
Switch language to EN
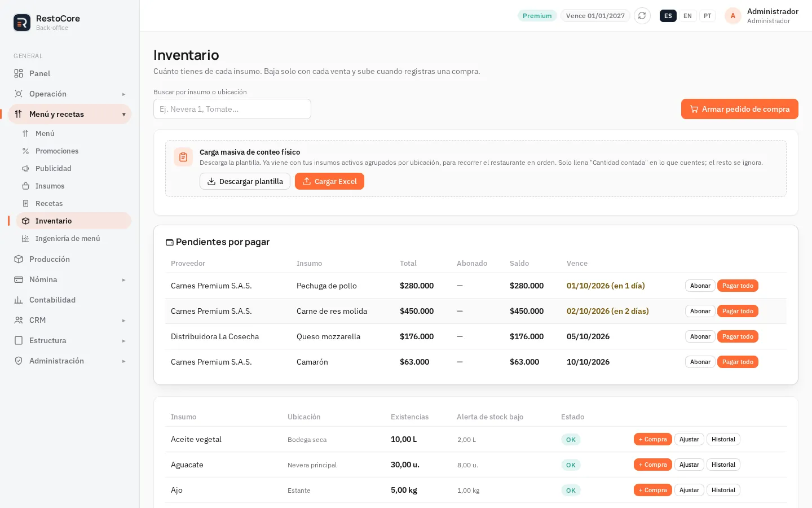pyautogui.click(x=687, y=16)
